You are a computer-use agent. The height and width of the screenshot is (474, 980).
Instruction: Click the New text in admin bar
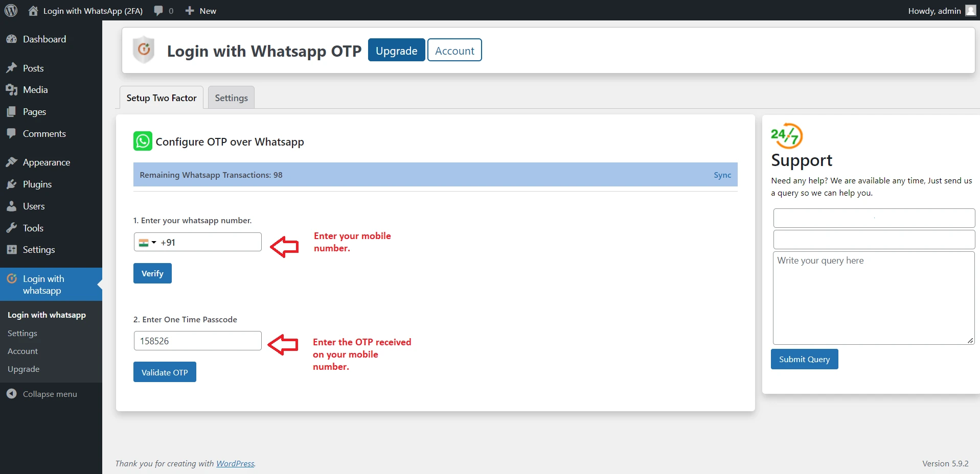click(x=208, y=11)
